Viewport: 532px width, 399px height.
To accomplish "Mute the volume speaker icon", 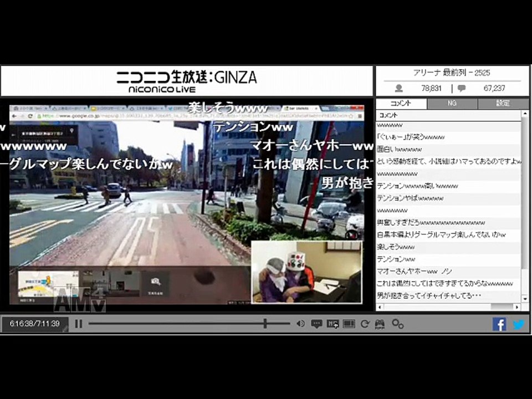I will click(300, 324).
